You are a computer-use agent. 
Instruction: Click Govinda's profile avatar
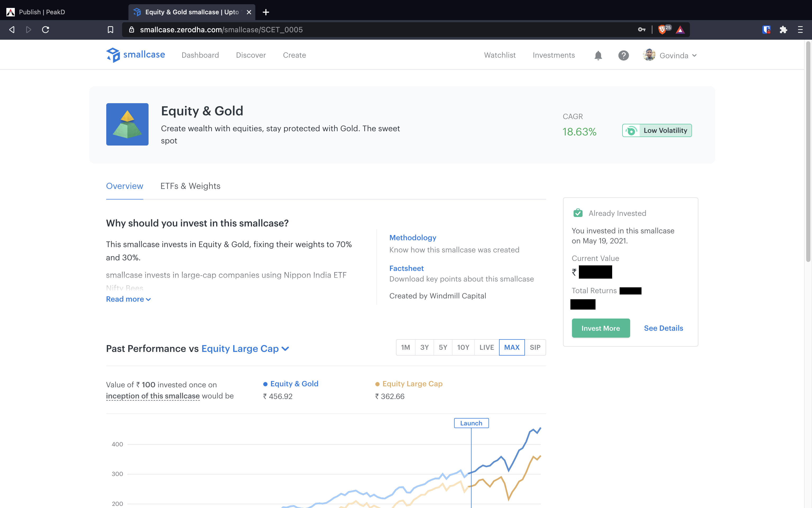pos(649,55)
